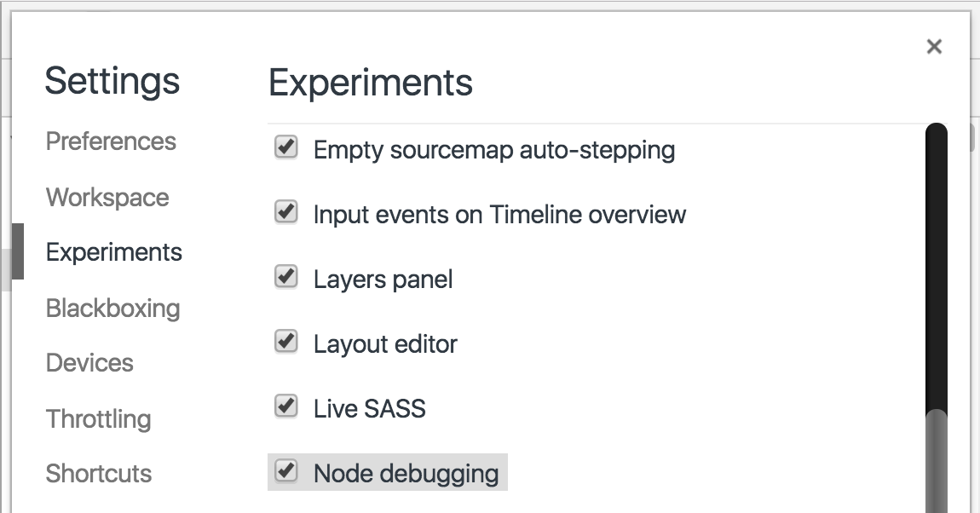This screenshot has height=513, width=980.
Task: Click the Empty sourcemap auto-stepping label
Action: [x=493, y=151]
